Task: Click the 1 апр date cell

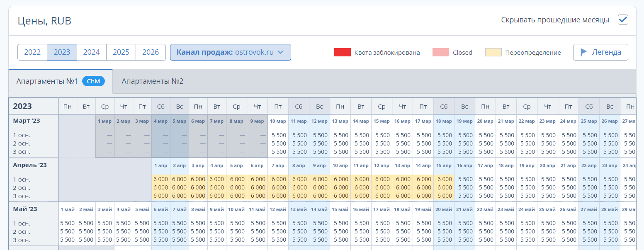Action: point(161,165)
